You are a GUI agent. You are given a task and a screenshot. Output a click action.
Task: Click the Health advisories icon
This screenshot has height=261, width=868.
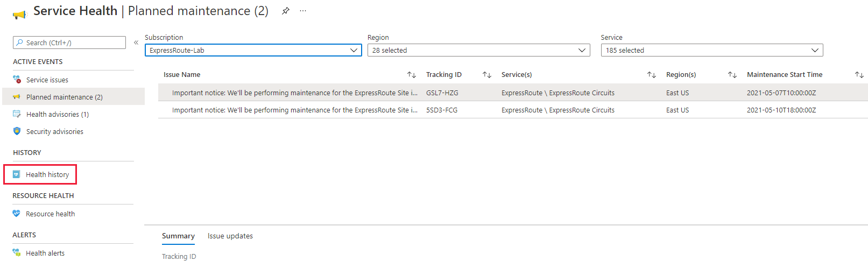tap(17, 114)
